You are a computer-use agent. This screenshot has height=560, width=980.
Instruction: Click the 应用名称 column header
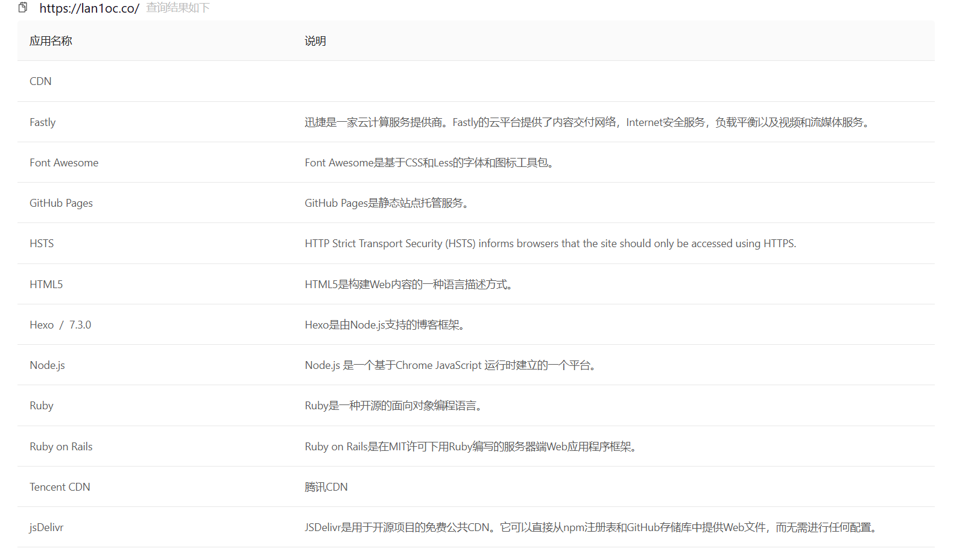coord(51,41)
